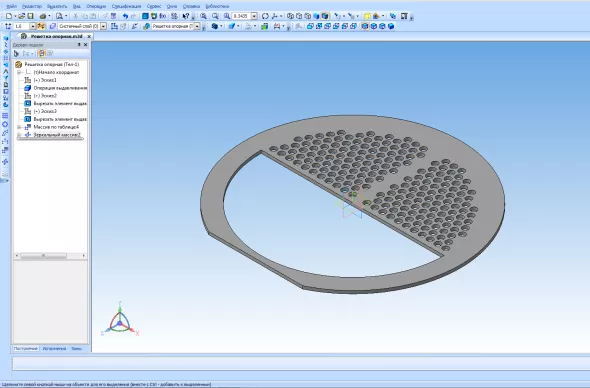Open the system layer dropdown
Image resolution: width=590 pixels, height=388 pixels.
pos(103,26)
